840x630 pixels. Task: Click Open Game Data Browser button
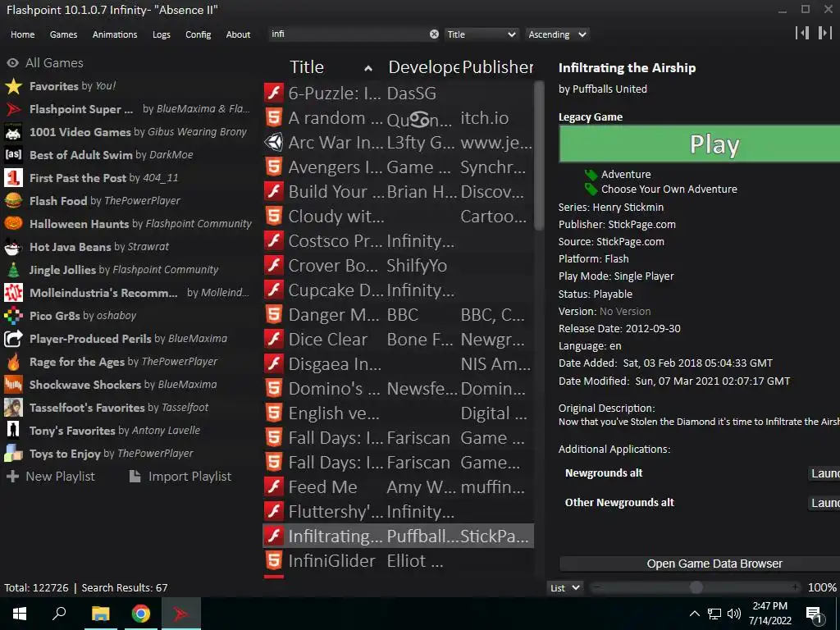click(x=699, y=564)
